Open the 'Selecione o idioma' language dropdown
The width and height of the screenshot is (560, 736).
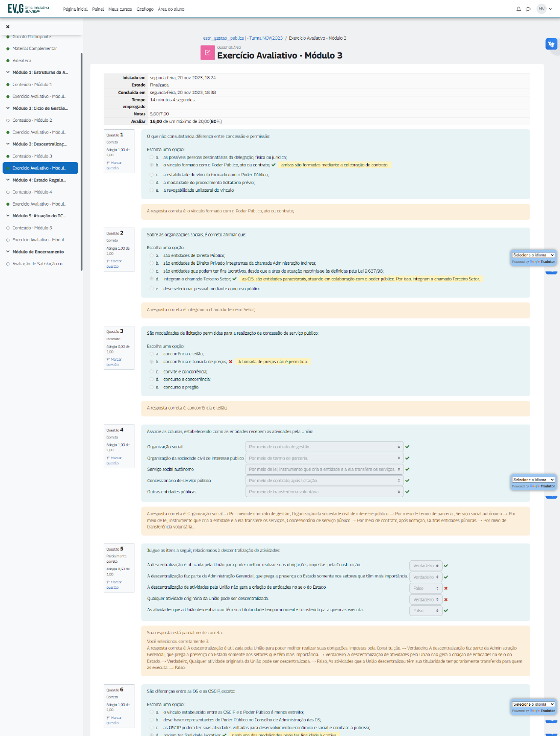pos(533,255)
